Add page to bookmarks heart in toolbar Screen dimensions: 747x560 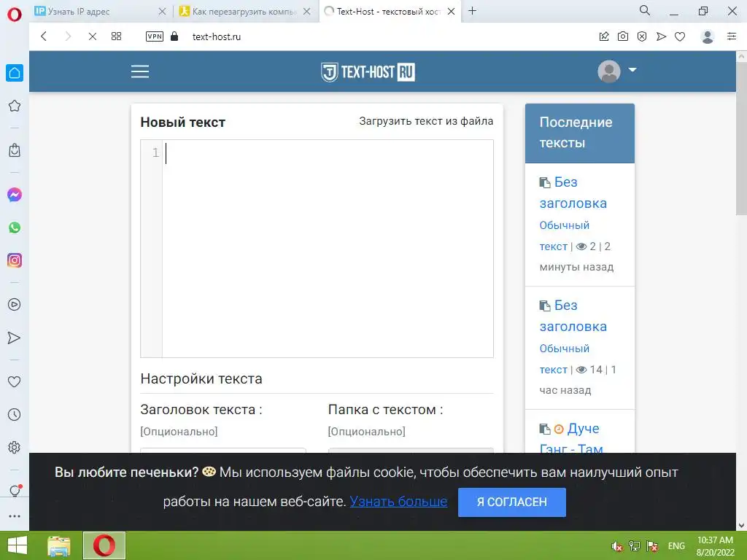[680, 36]
